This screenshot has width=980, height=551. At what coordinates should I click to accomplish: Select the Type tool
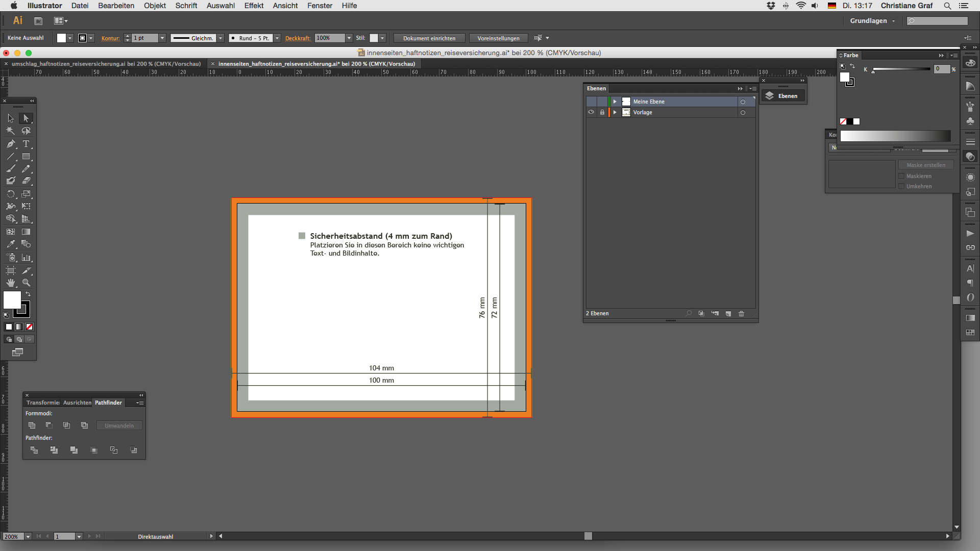click(x=26, y=144)
